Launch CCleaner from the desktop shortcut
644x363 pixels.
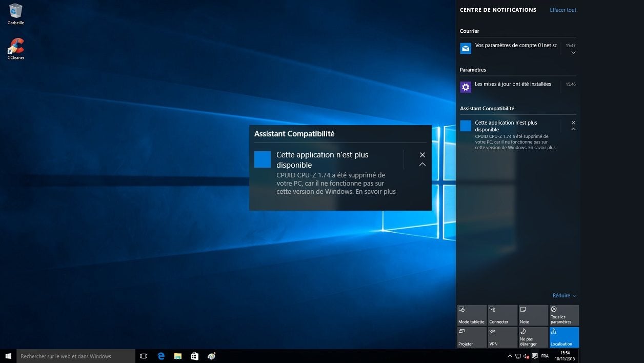pyautogui.click(x=15, y=47)
